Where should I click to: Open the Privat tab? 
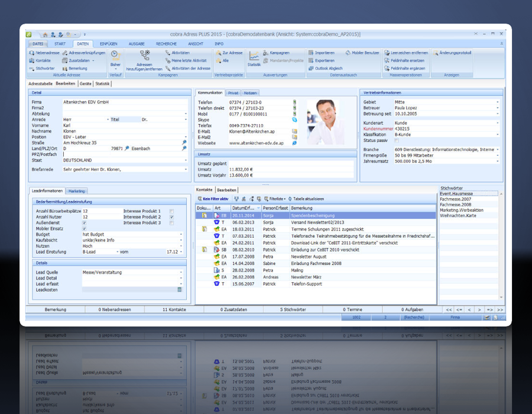[x=233, y=93]
